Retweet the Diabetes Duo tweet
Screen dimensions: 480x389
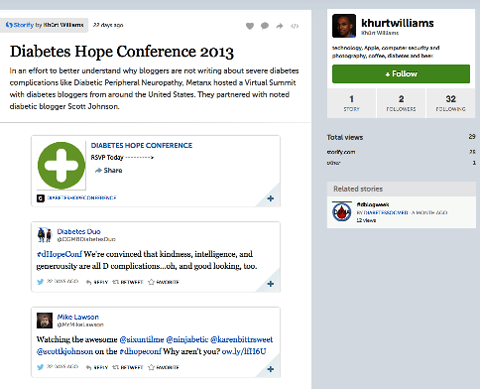[128, 282]
